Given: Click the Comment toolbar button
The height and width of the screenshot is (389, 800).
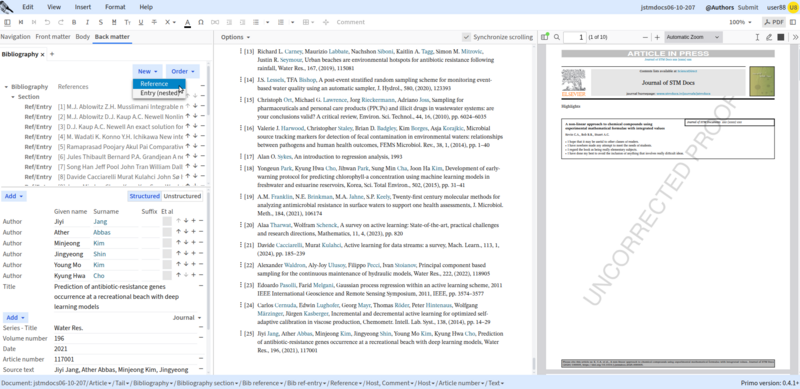Looking at the screenshot, I should click(351, 22).
